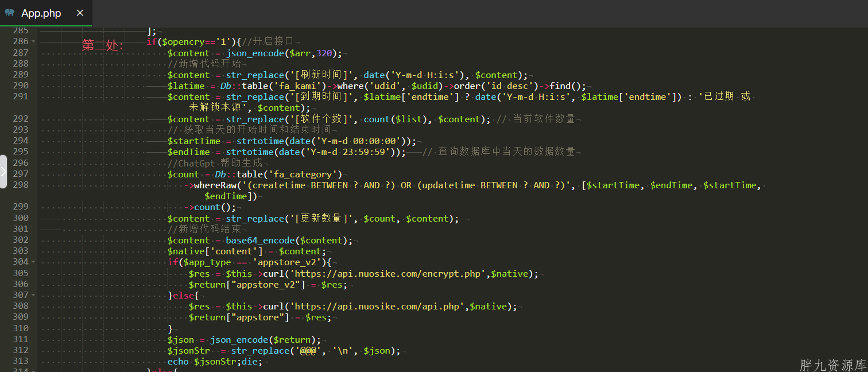Click line number 302 in the gutter
This screenshot has width=868, height=372.
(x=21, y=240)
